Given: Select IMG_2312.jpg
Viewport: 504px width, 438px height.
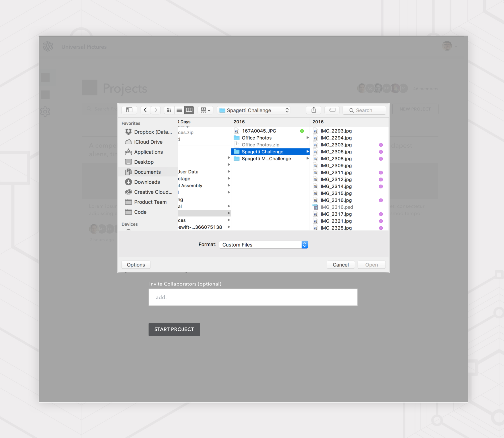Looking at the screenshot, I should click(349, 179).
